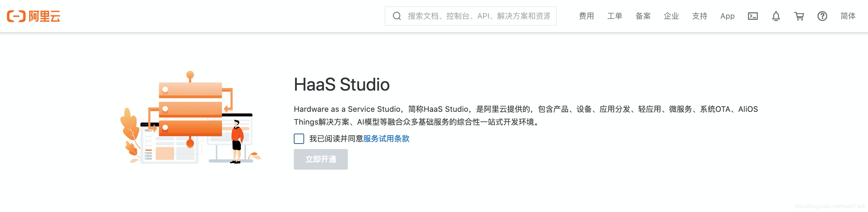The height and width of the screenshot is (212, 868).
Task: Open the Alibaba Cloud logo homepage
Action: (33, 16)
